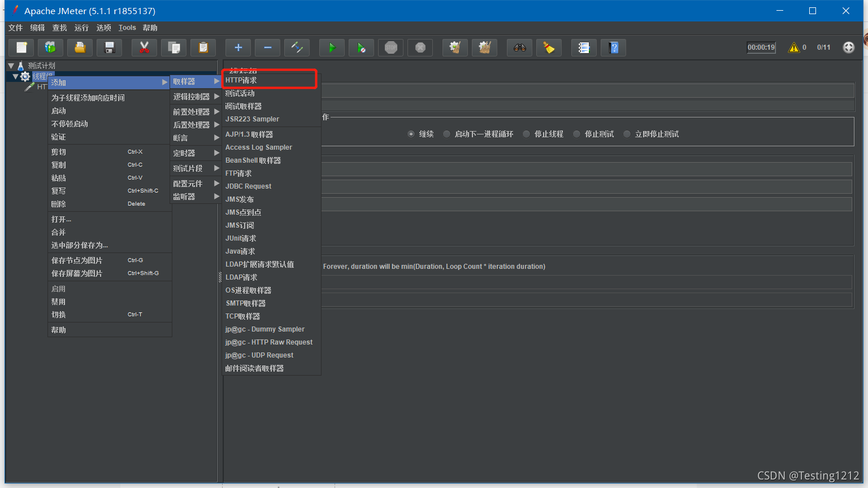Screen dimensions: 868x488
Task: Select the 启动下一进程循环 radio button
Action: (x=447, y=134)
